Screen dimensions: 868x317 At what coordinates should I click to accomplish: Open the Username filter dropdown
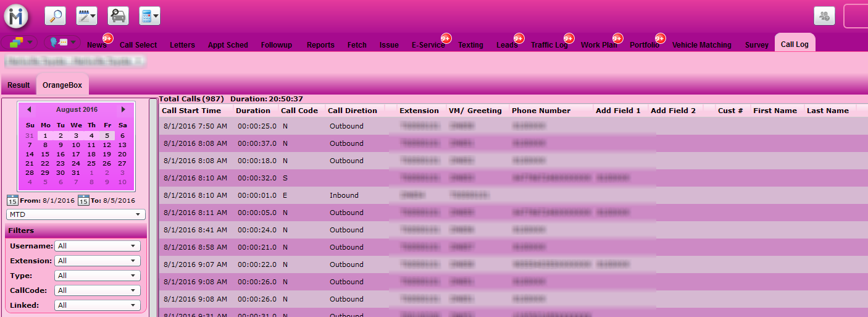98,246
